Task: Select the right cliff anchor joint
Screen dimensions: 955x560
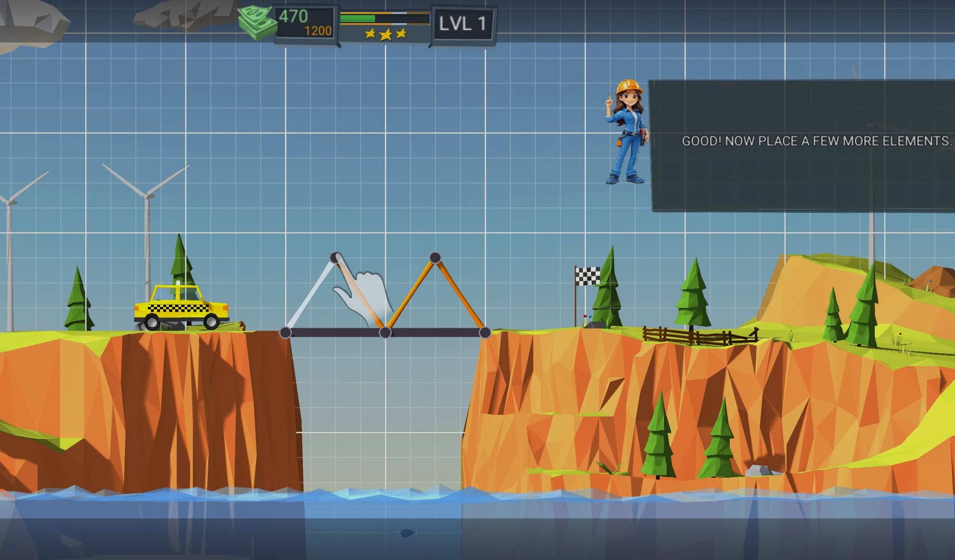Action: tap(485, 332)
